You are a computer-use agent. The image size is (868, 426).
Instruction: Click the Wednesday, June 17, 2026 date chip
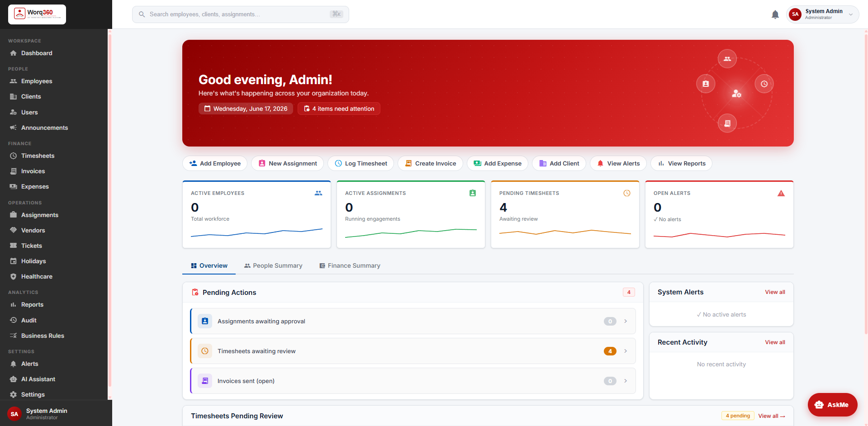[x=246, y=109]
